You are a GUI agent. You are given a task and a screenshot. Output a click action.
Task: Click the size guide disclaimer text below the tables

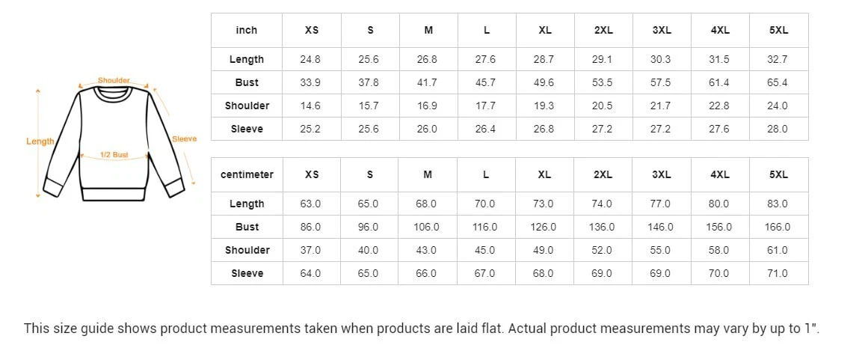(427, 328)
